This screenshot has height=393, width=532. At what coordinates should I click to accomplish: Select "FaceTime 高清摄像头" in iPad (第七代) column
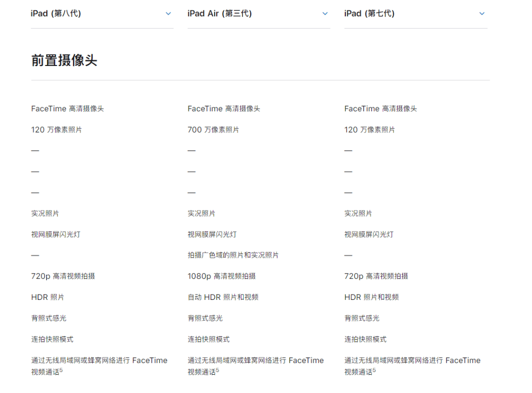click(381, 109)
